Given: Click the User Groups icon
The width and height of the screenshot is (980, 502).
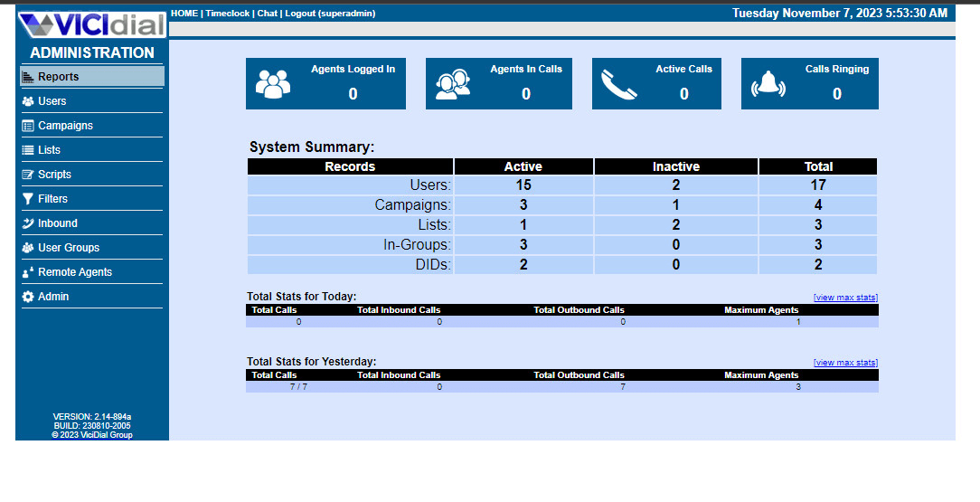Looking at the screenshot, I should (x=28, y=248).
